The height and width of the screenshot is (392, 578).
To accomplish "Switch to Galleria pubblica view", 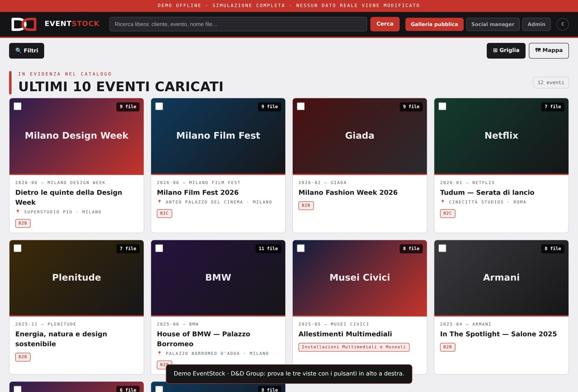I will [434, 24].
